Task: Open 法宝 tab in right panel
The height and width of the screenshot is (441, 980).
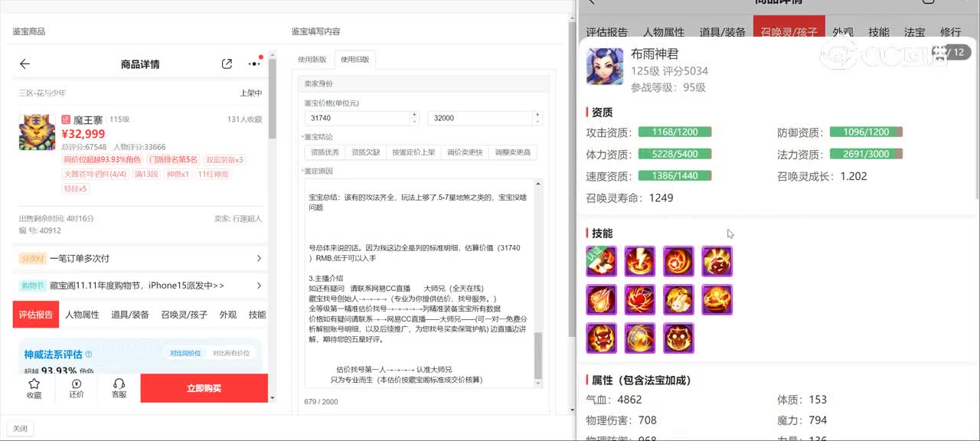Action: tap(915, 32)
